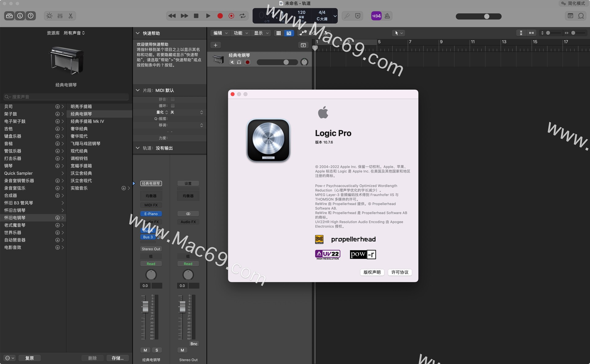Select 飞翔马戏团钢琴 patch
590x364 pixels.
click(x=99, y=143)
